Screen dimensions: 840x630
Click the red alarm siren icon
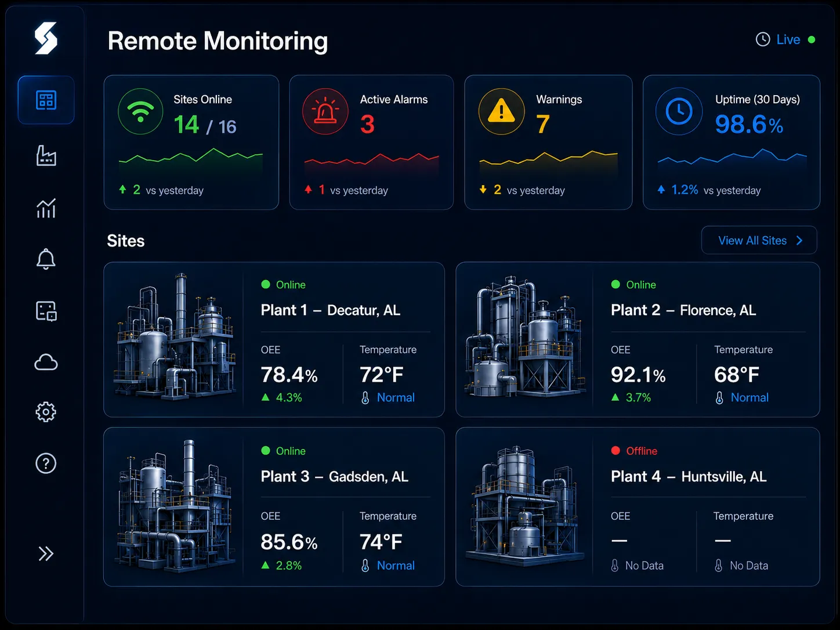325,111
